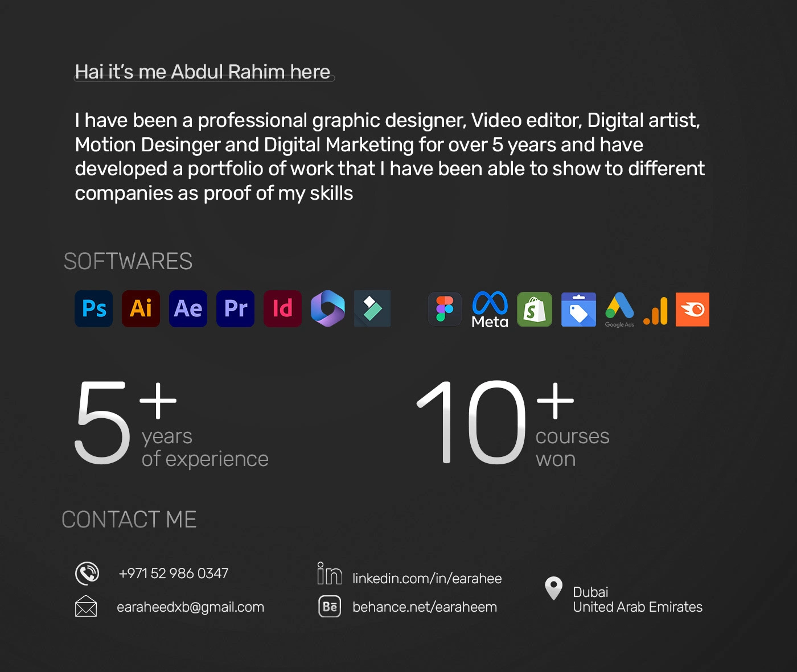Click the Premiere Pro Pr icon
The image size is (797, 672).
pyautogui.click(x=235, y=308)
